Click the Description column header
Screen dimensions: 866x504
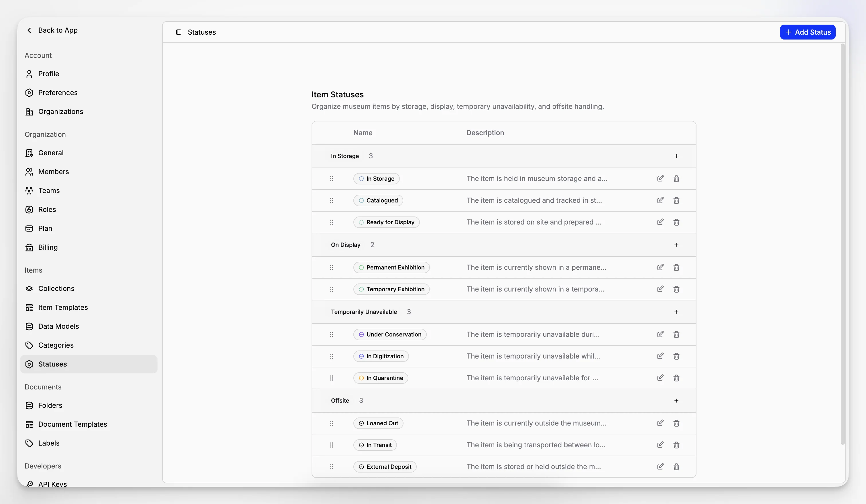[x=485, y=133]
